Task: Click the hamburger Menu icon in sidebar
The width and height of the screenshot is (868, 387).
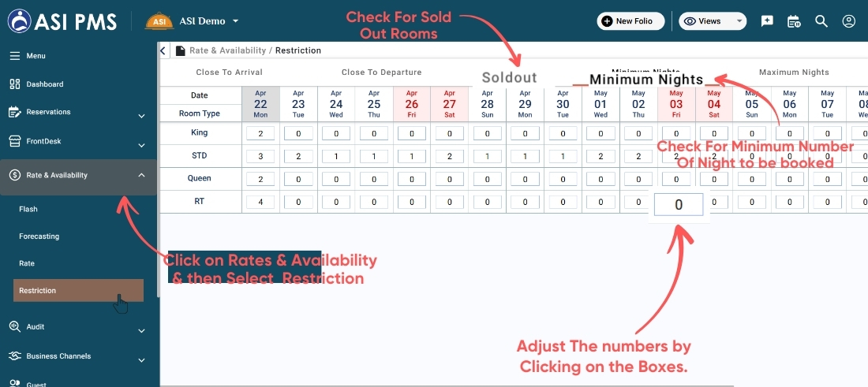Action: pos(14,56)
